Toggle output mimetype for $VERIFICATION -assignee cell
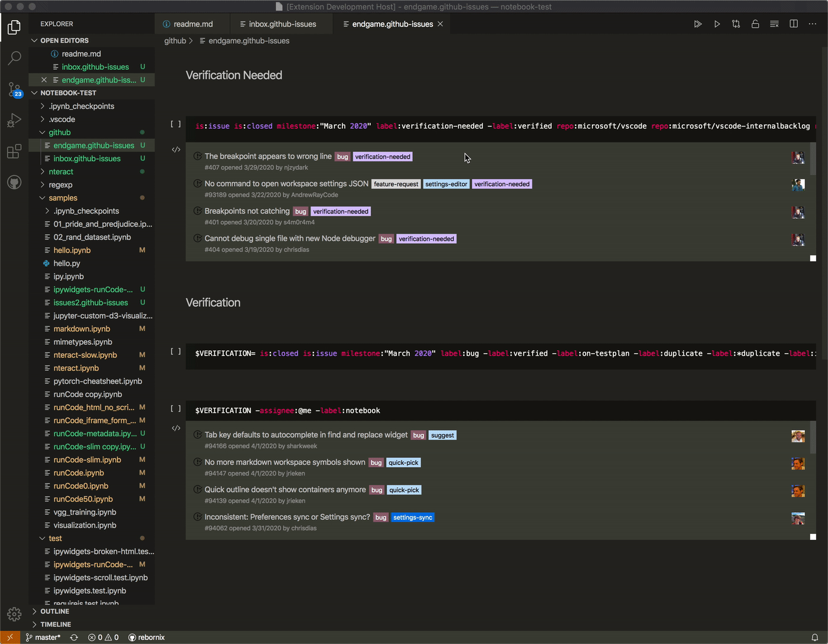The image size is (828, 644). 176,428
